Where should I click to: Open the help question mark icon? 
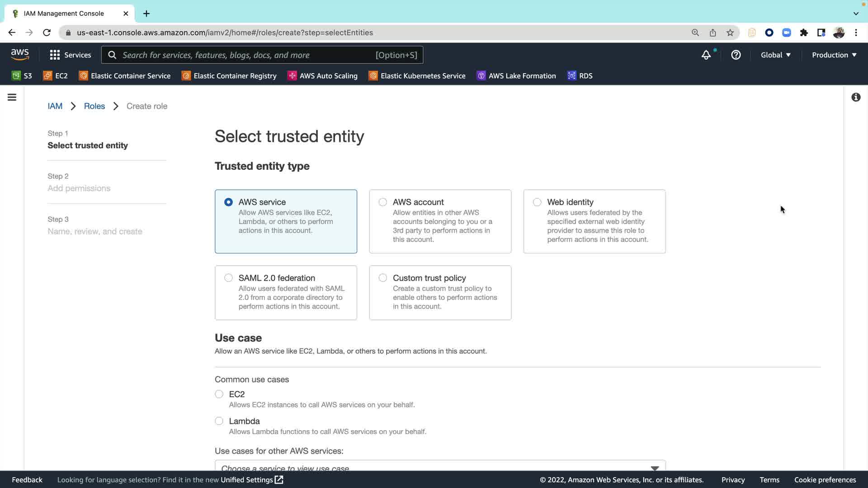[x=736, y=55]
